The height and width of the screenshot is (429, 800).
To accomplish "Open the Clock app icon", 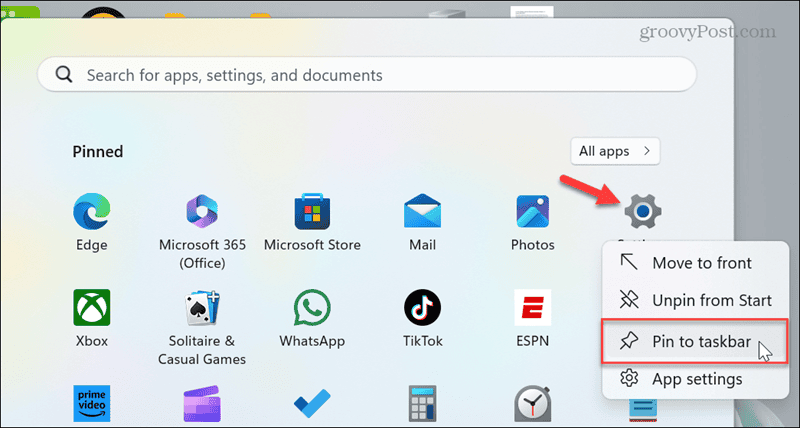I will (533, 403).
